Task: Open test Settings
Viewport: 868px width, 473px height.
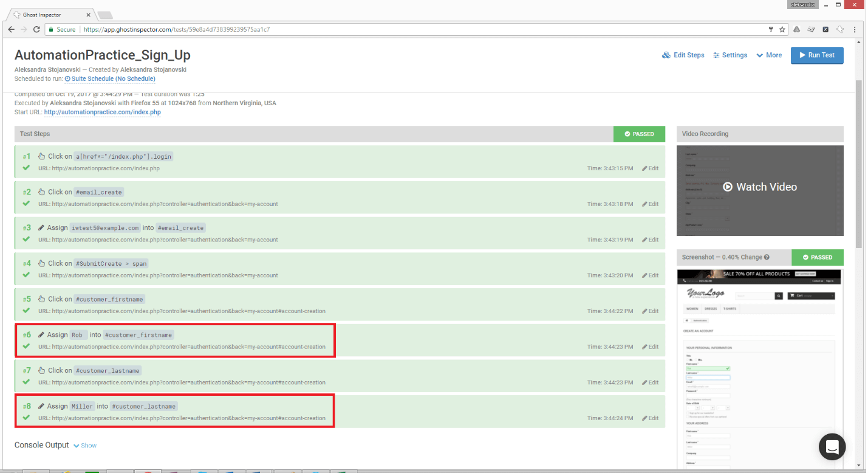Action: tap(730, 55)
